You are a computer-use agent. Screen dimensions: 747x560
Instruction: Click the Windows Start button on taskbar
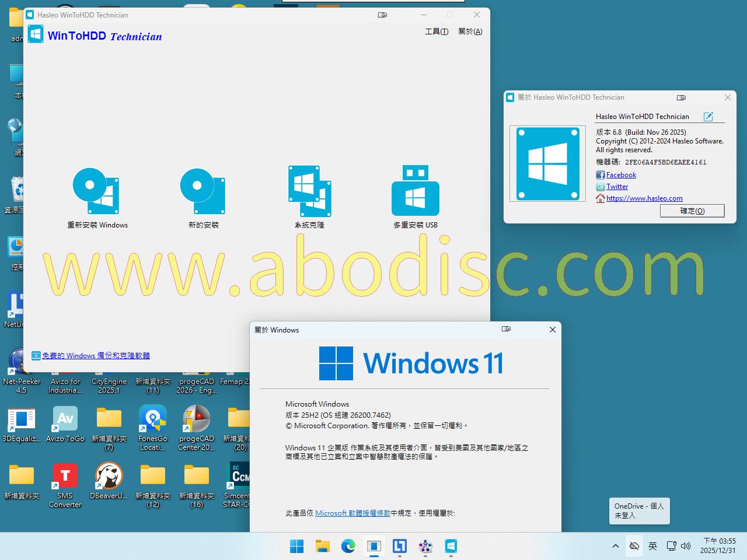click(x=297, y=547)
